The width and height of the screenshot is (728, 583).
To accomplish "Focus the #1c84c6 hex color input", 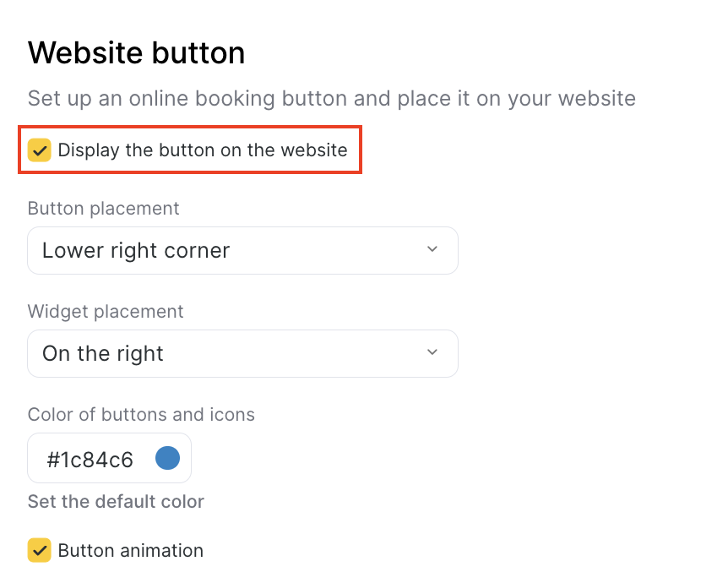I will (90, 460).
